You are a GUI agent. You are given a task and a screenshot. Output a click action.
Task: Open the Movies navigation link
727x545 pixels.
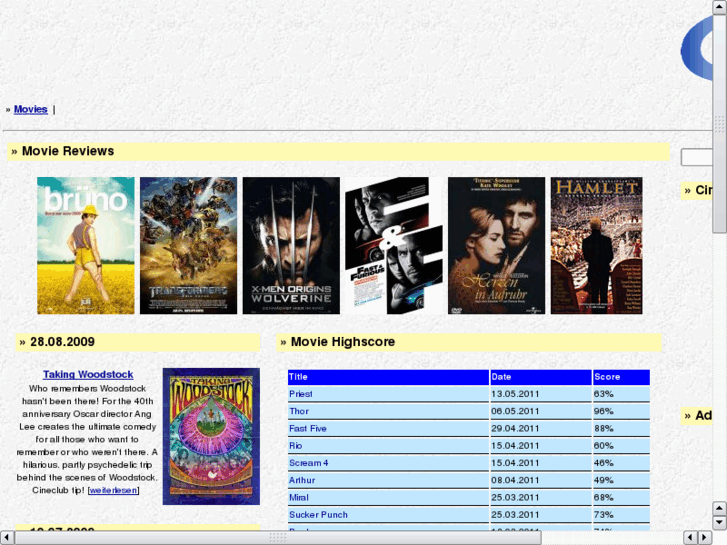31,109
